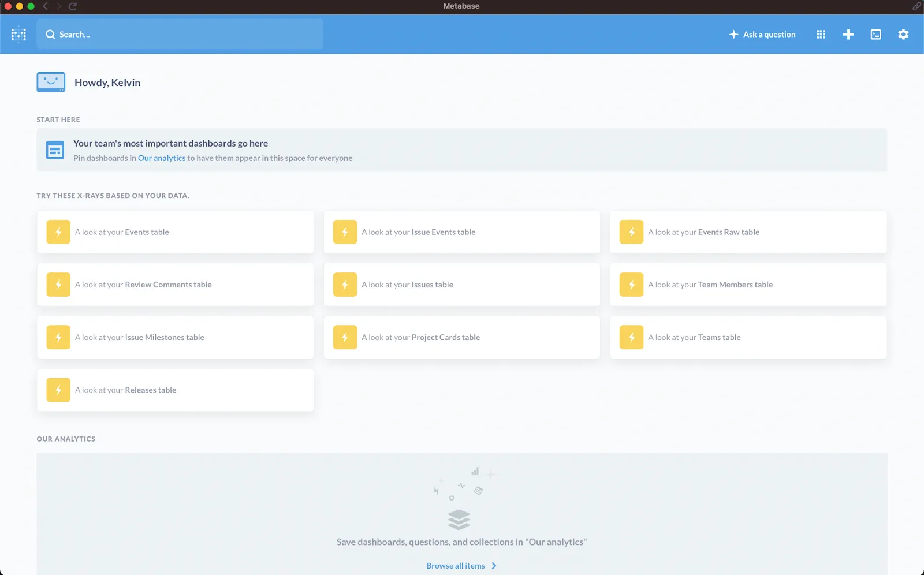The image size is (924, 575).
Task: Focus the Search input field
Action: (180, 34)
